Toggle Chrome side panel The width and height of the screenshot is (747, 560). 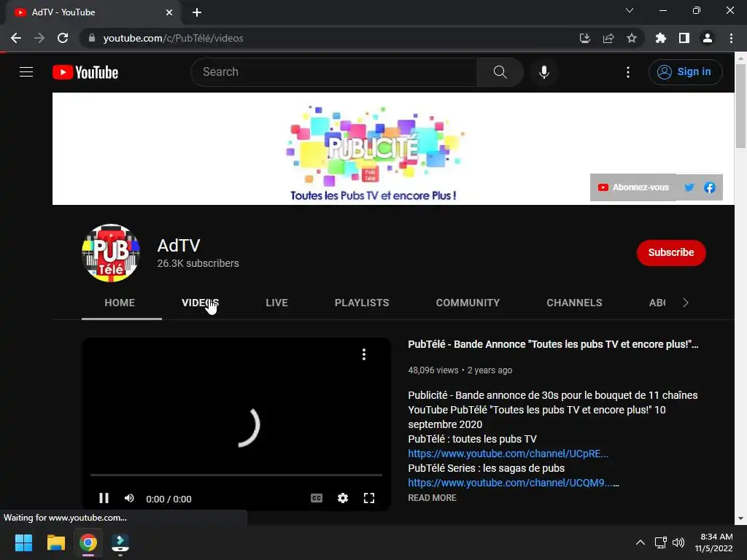tap(684, 38)
